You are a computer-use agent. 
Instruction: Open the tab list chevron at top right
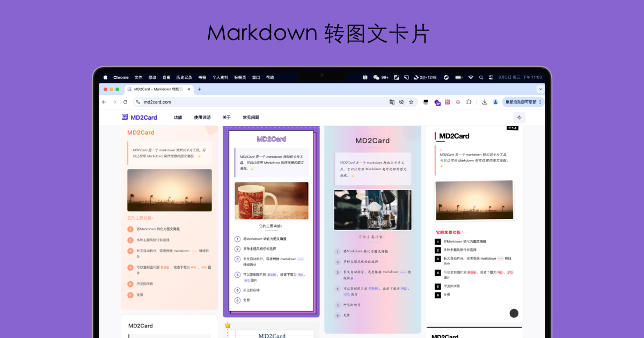pos(539,89)
